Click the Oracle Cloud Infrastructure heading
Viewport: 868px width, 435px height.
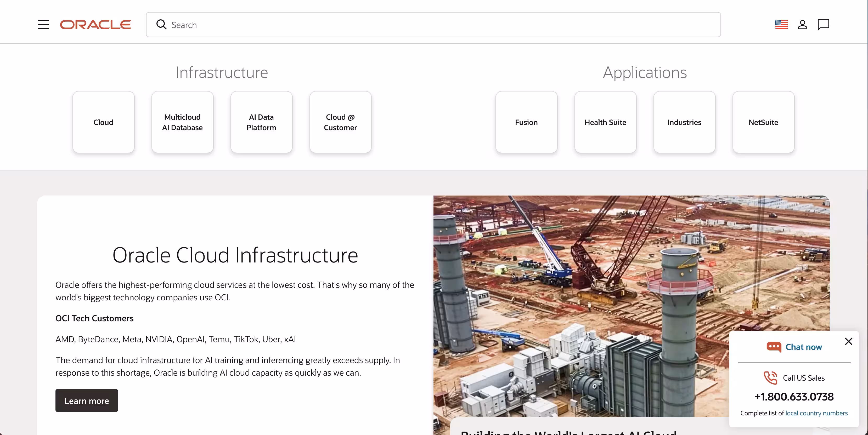(235, 255)
